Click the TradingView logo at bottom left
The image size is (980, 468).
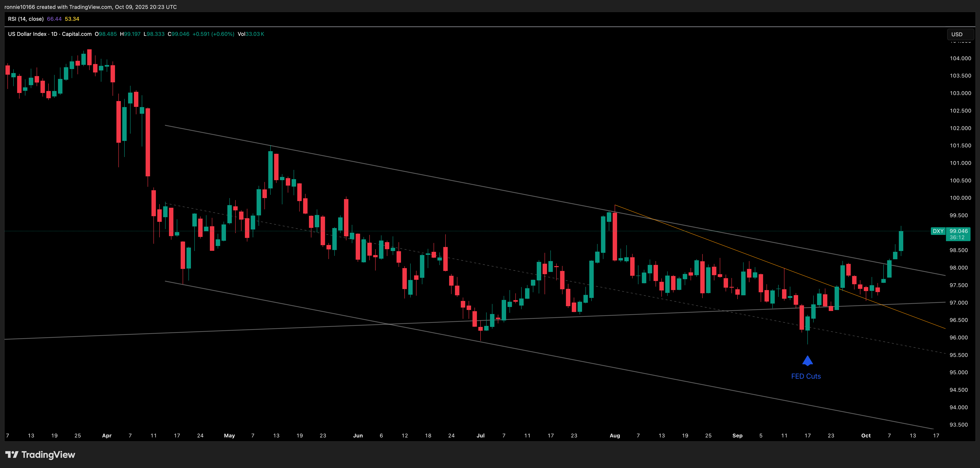(40, 455)
